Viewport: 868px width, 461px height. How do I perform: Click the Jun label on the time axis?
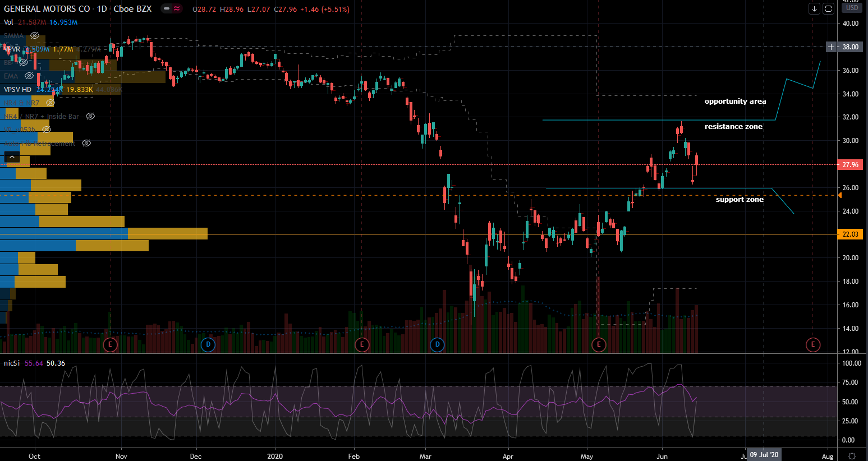(662, 457)
